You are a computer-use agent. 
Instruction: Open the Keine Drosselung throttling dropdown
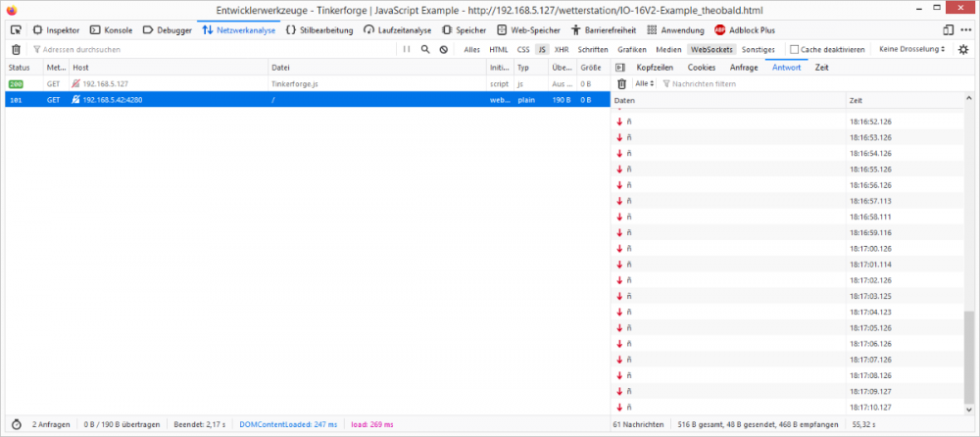pos(913,49)
